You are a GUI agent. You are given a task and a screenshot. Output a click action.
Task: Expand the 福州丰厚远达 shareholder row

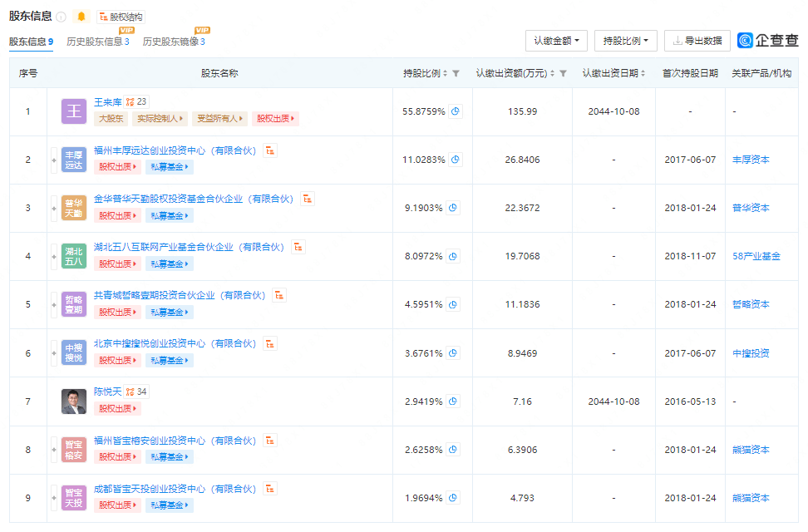pyautogui.click(x=54, y=160)
